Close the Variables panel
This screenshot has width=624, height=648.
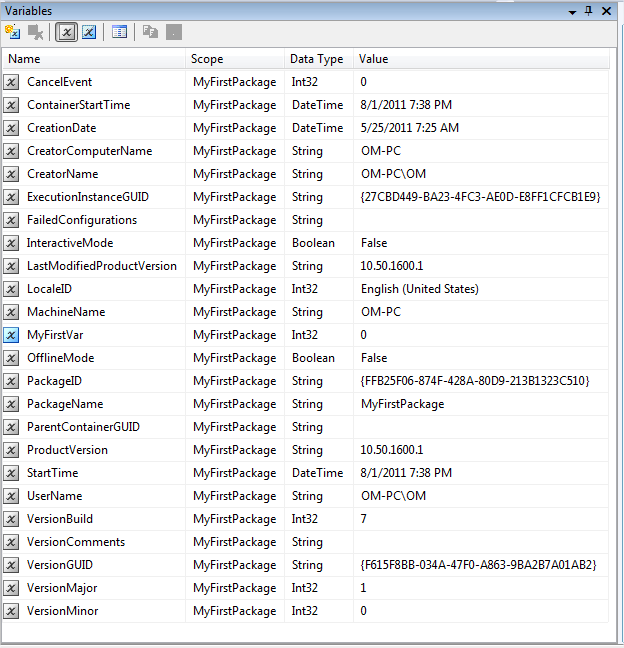(x=608, y=10)
